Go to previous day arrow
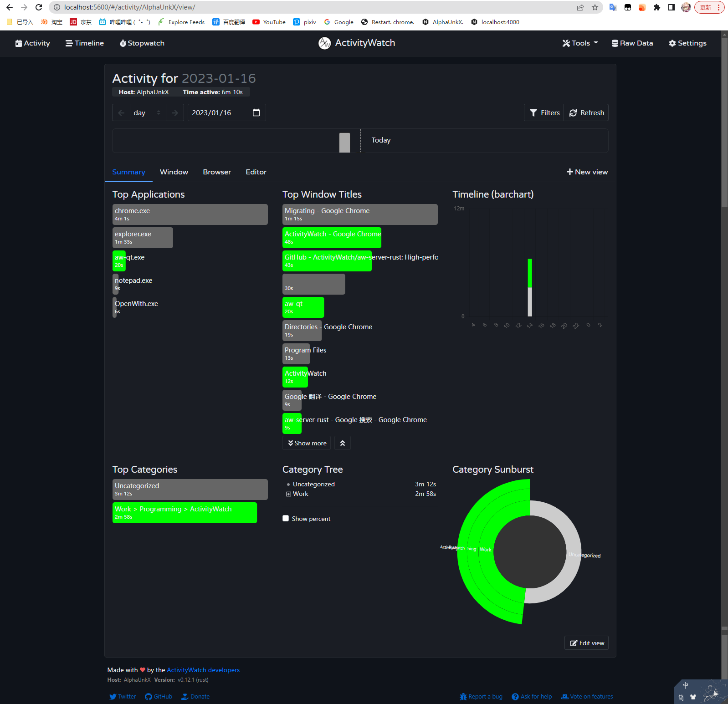Image resolution: width=728 pixels, height=704 pixels. 121,113
